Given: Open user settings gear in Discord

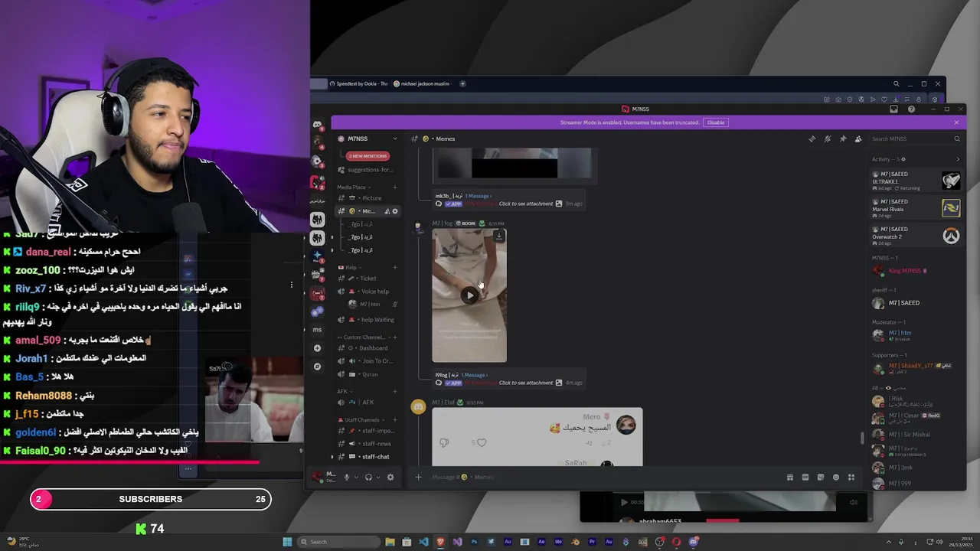Looking at the screenshot, I should (x=390, y=477).
